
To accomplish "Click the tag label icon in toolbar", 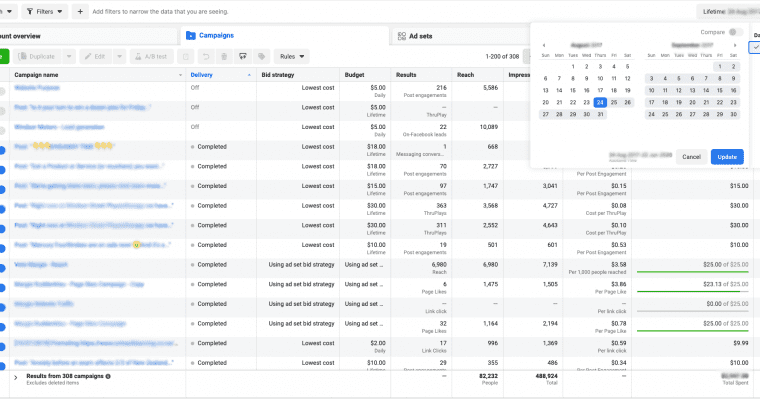I will pyautogui.click(x=261, y=57).
